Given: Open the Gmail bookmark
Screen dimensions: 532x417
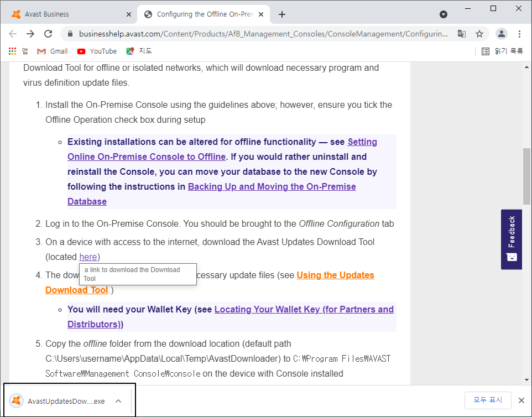Looking at the screenshot, I should click(53, 51).
